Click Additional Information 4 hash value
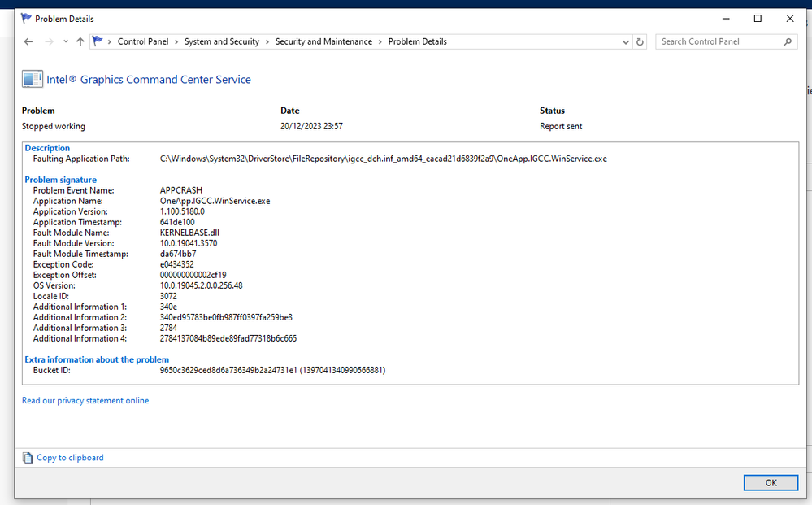 point(228,338)
